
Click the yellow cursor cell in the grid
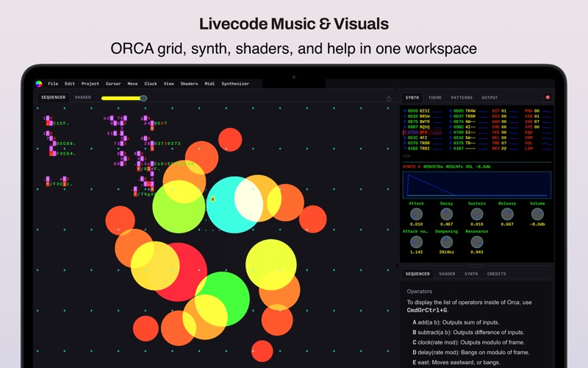coord(212,199)
